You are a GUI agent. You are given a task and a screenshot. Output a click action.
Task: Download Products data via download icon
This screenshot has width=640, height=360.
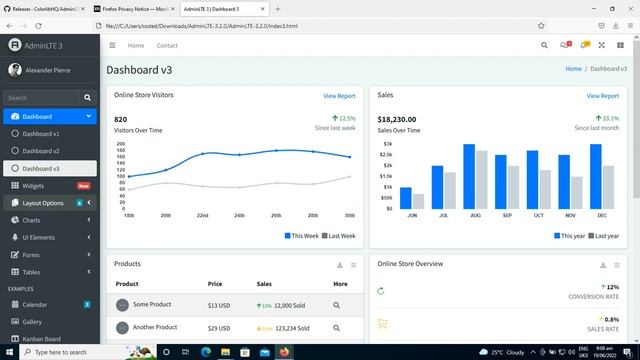pos(340,265)
